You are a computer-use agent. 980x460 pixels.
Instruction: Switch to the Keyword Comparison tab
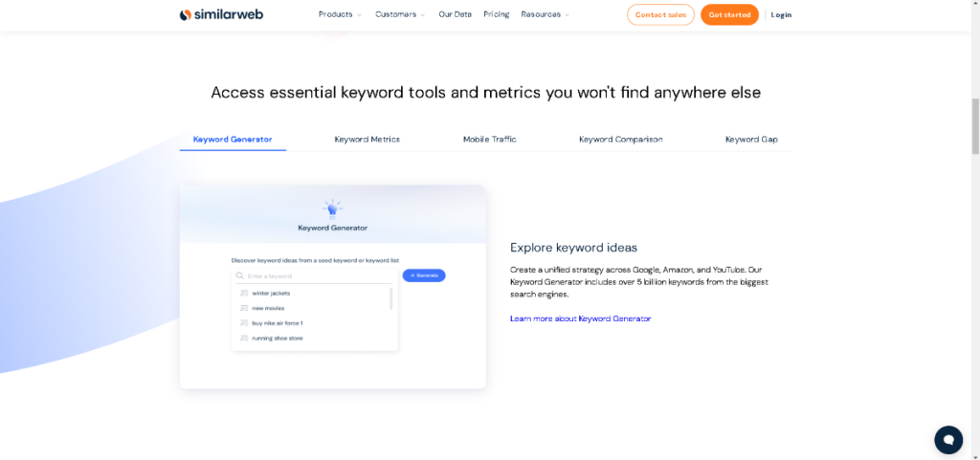coord(620,140)
